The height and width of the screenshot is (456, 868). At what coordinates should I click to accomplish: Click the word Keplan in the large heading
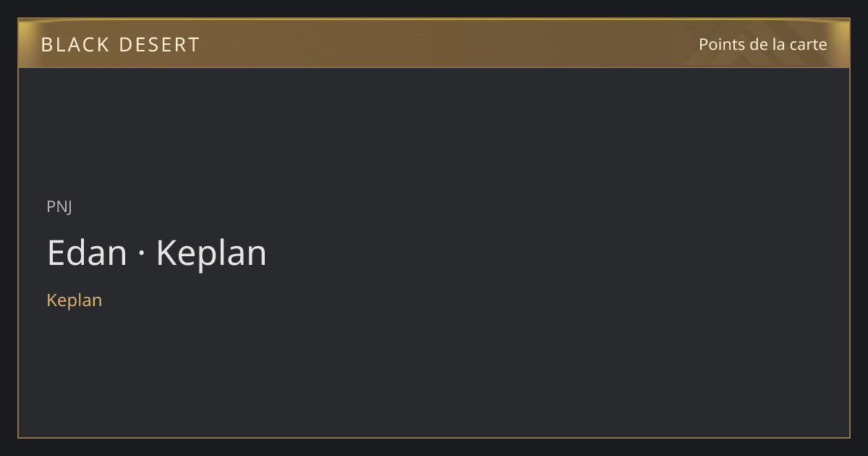(211, 253)
